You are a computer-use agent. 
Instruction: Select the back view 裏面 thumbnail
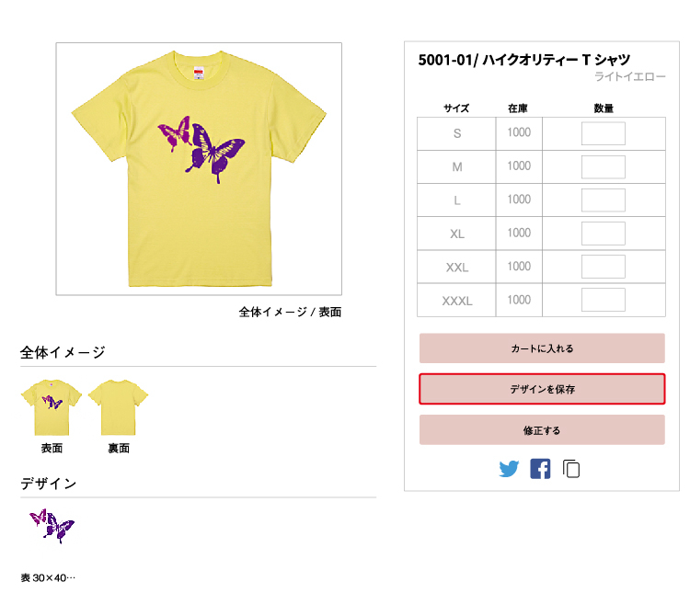pos(119,408)
